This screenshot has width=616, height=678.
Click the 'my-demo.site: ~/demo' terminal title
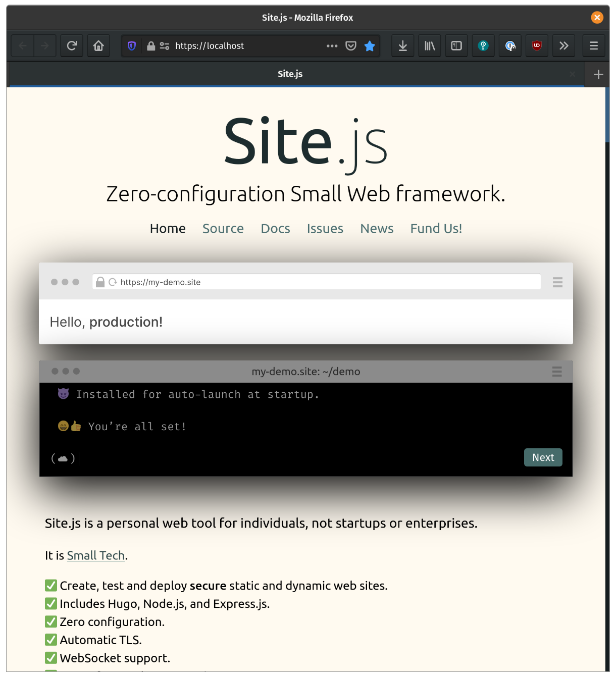coord(306,372)
